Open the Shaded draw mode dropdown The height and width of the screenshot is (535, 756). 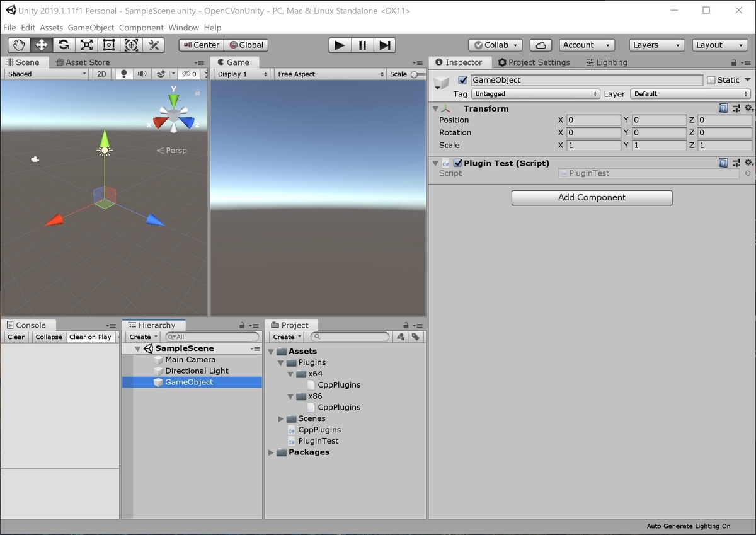click(47, 74)
